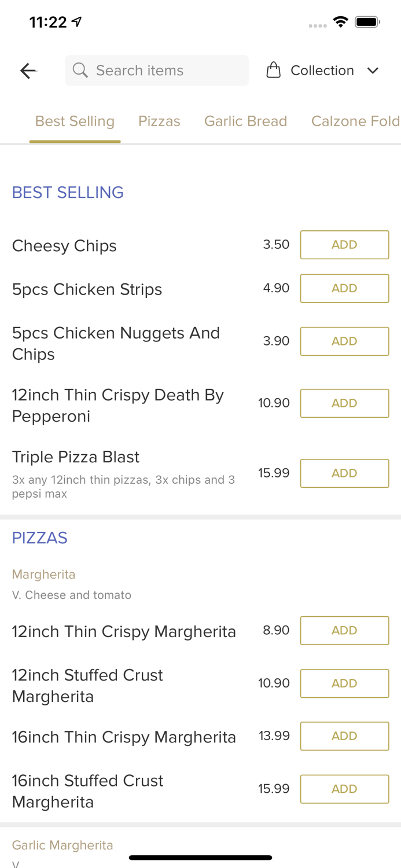Add 12inch Thin Crispy Margherita
Screen dimensions: 401x868
tap(344, 630)
